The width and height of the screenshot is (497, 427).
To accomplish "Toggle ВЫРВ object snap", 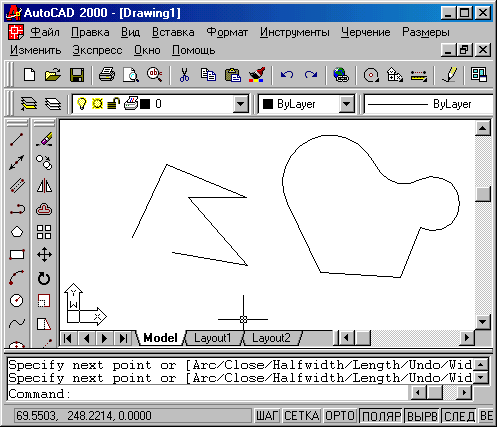I will [422, 416].
